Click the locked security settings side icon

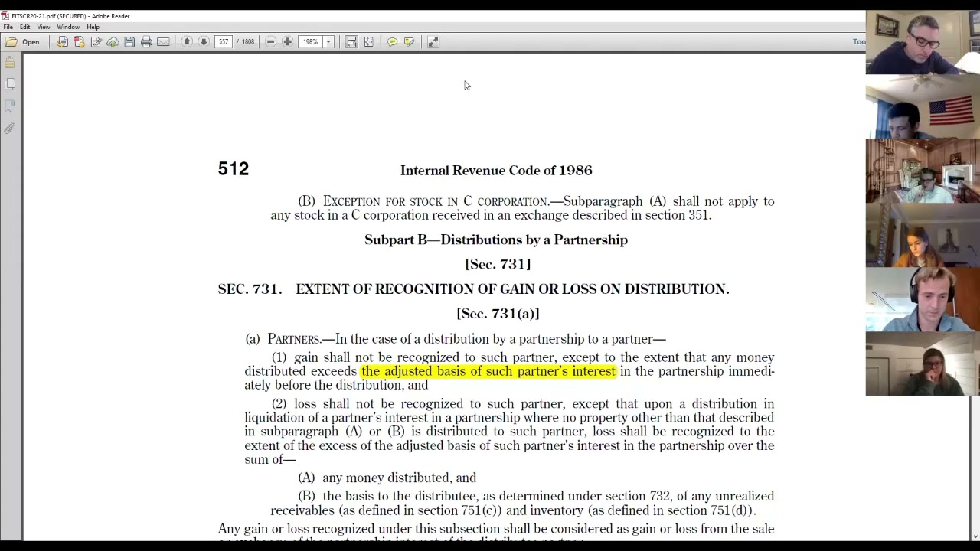[x=10, y=63]
